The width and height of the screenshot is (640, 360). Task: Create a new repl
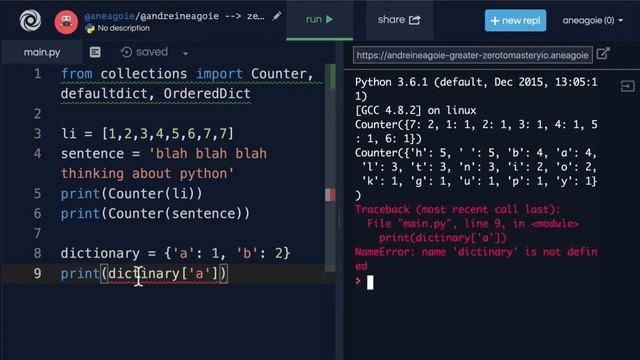(x=515, y=20)
